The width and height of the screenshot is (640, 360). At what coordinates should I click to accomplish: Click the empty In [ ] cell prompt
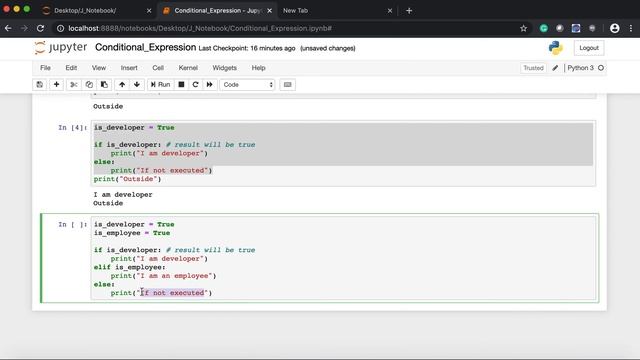click(x=73, y=224)
